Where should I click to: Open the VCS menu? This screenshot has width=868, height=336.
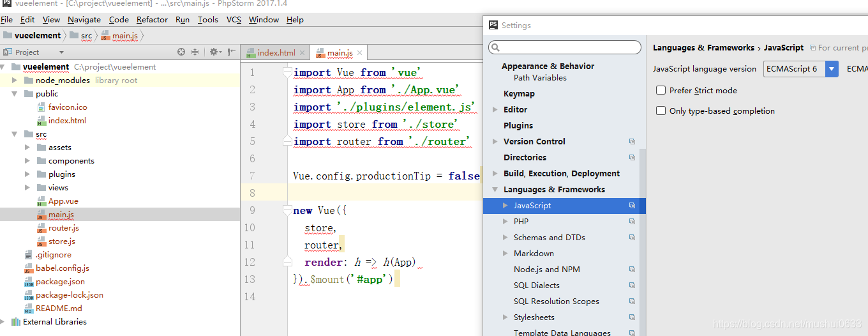point(234,20)
